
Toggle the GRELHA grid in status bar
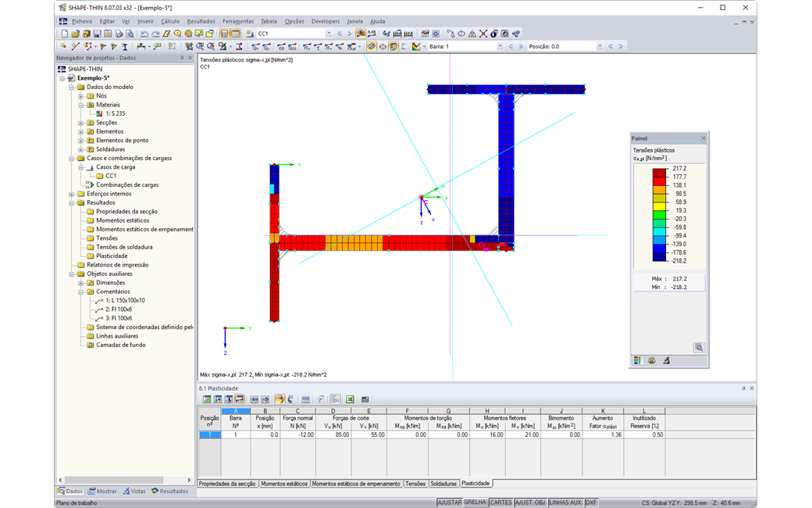475,503
